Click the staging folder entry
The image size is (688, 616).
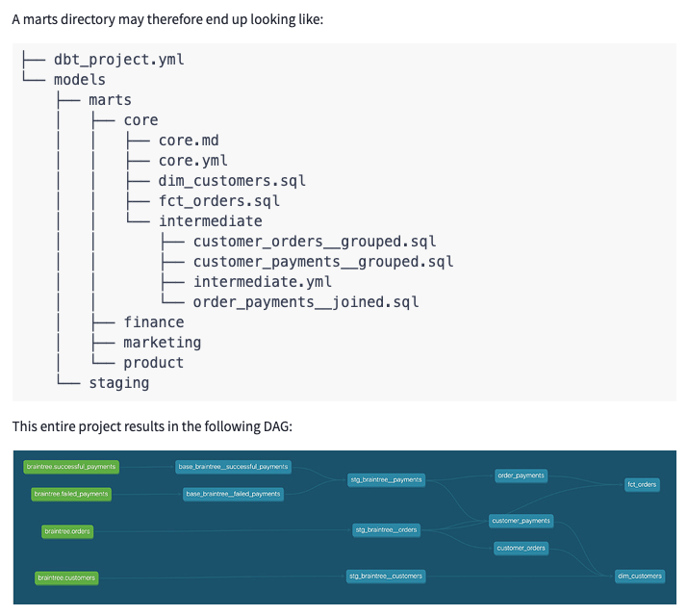(118, 383)
